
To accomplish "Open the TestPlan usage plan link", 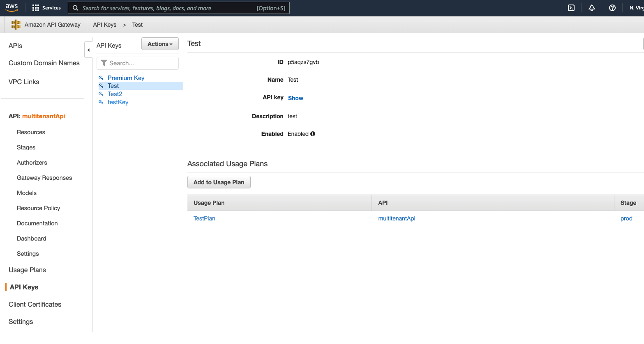I will [x=204, y=218].
